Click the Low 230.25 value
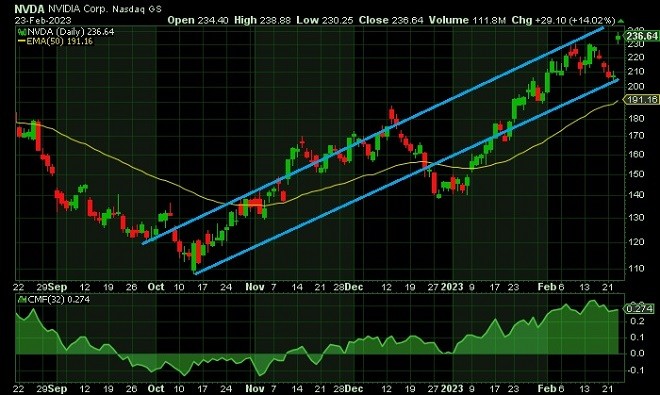 click(x=325, y=20)
